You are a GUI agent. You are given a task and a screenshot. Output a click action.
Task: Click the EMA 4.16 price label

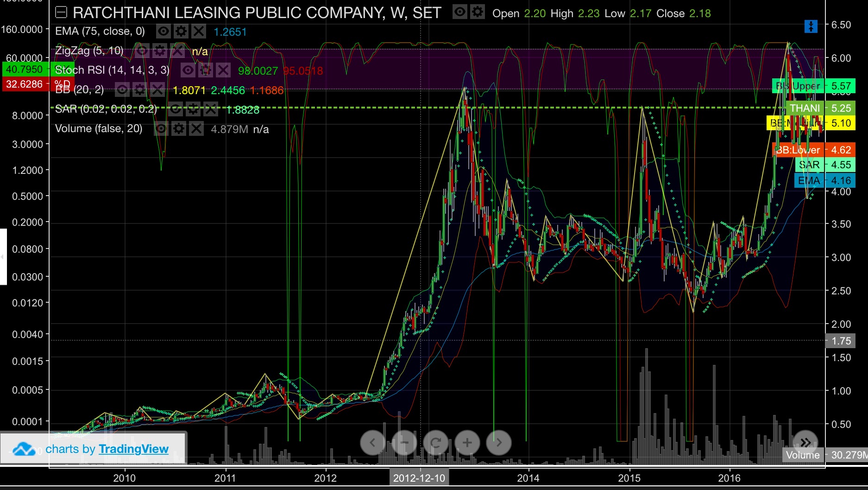coord(825,180)
